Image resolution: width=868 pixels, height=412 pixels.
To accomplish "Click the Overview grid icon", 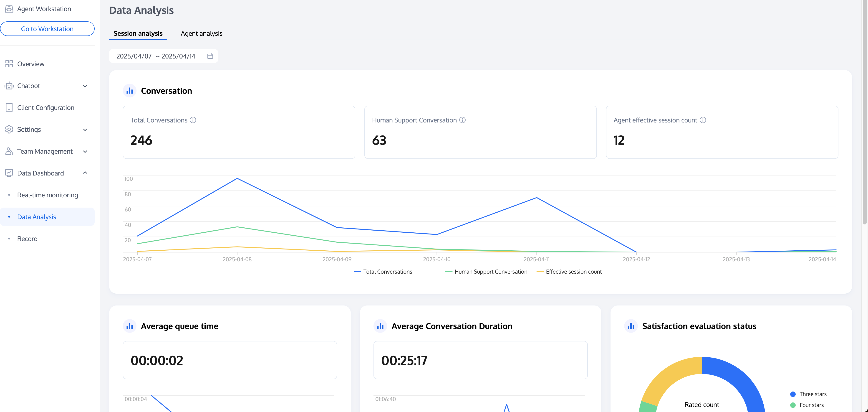I will click(x=9, y=64).
